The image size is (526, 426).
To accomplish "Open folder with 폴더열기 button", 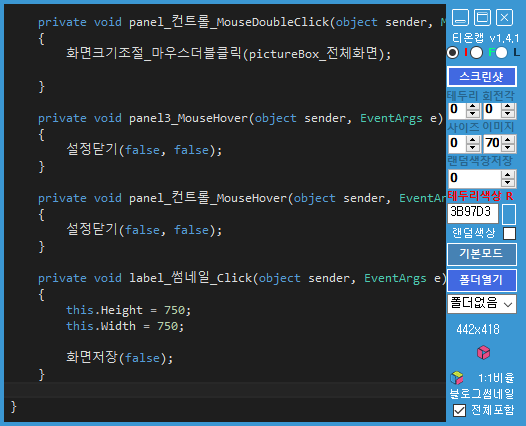I will tap(482, 280).
